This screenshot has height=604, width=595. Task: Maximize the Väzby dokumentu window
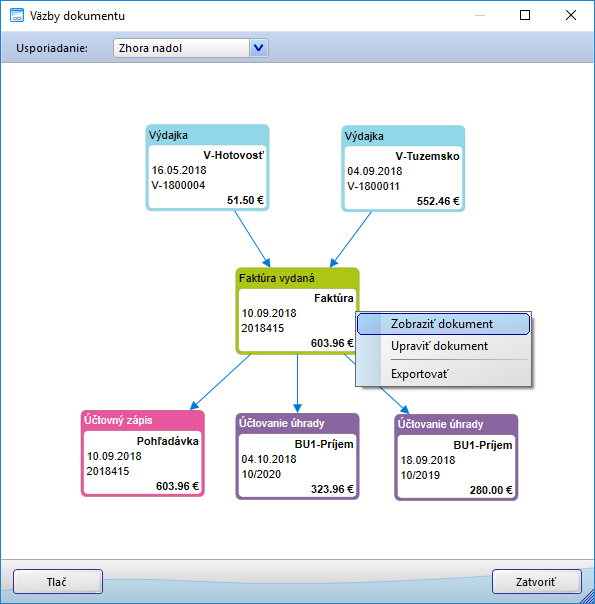pyautogui.click(x=525, y=15)
